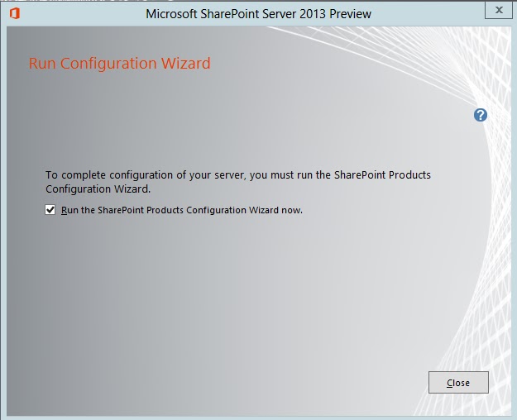The width and height of the screenshot is (517, 420).
Task: Click the Office logo in the title bar
Action: 15,13
